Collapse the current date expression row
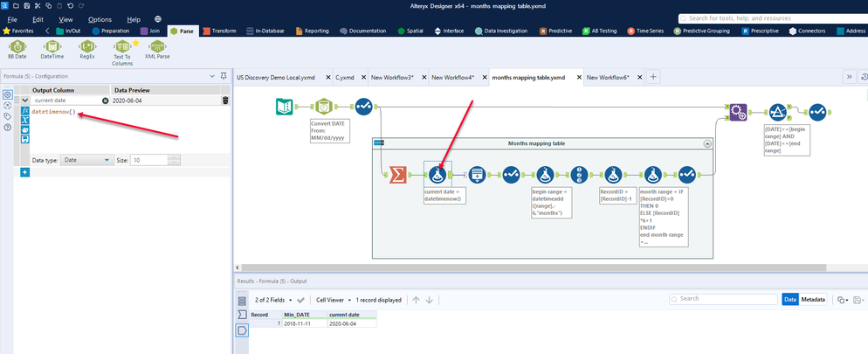Viewport: 868px width, 354px height. pyautogui.click(x=25, y=101)
